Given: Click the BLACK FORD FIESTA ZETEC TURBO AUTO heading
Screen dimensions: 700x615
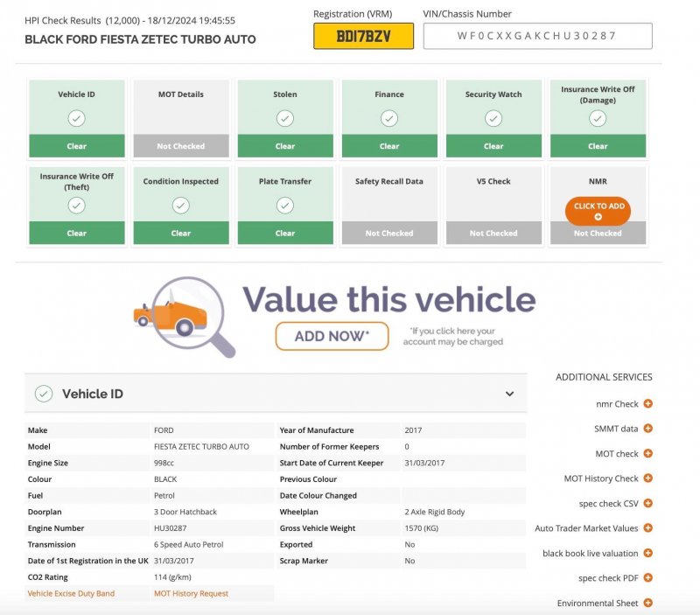Looking at the screenshot, I should tap(140, 39).
